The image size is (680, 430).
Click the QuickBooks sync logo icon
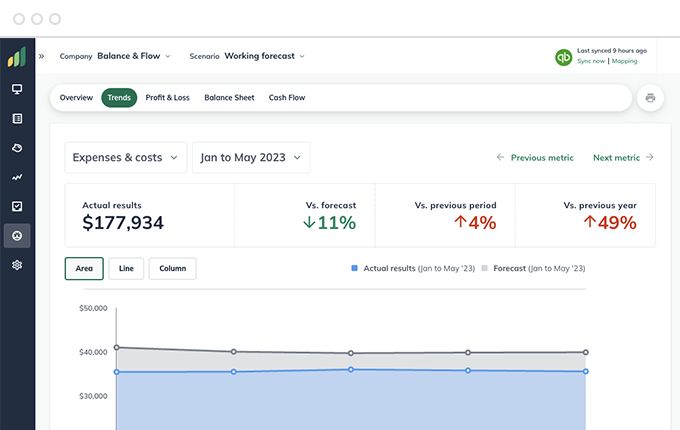pyautogui.click(x=563, y=57)
